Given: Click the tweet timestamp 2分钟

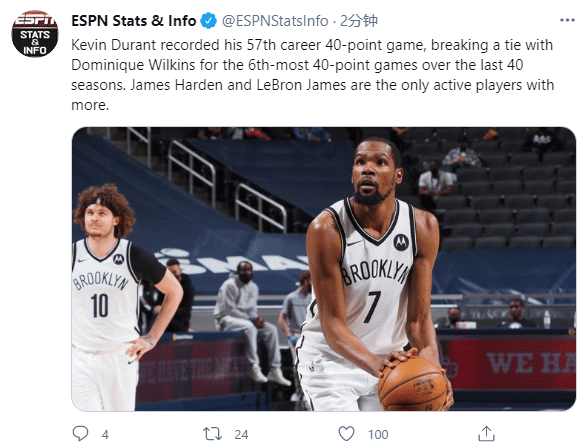Looking at the screenshot, I should pyautogui.click(x=359, y=21).
